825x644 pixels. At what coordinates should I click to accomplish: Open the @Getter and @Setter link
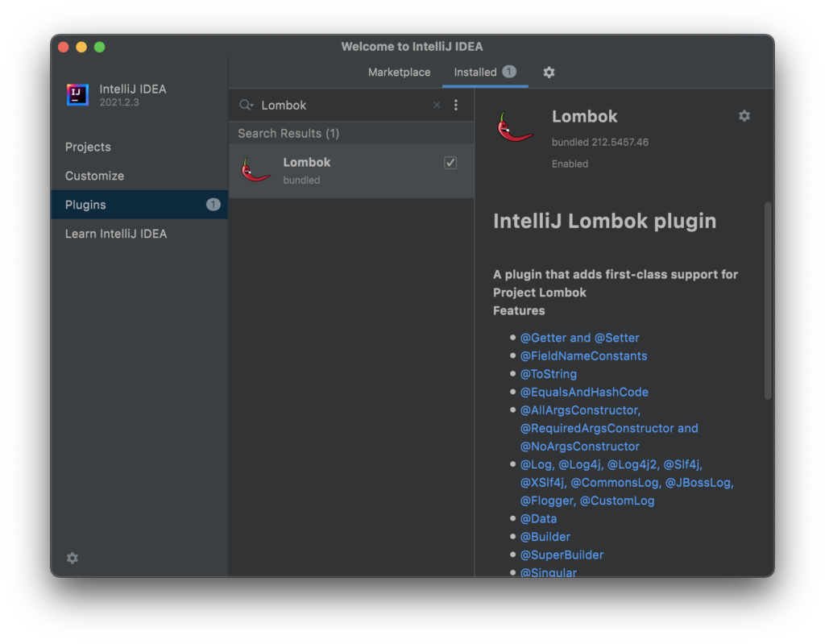point(579,338)
